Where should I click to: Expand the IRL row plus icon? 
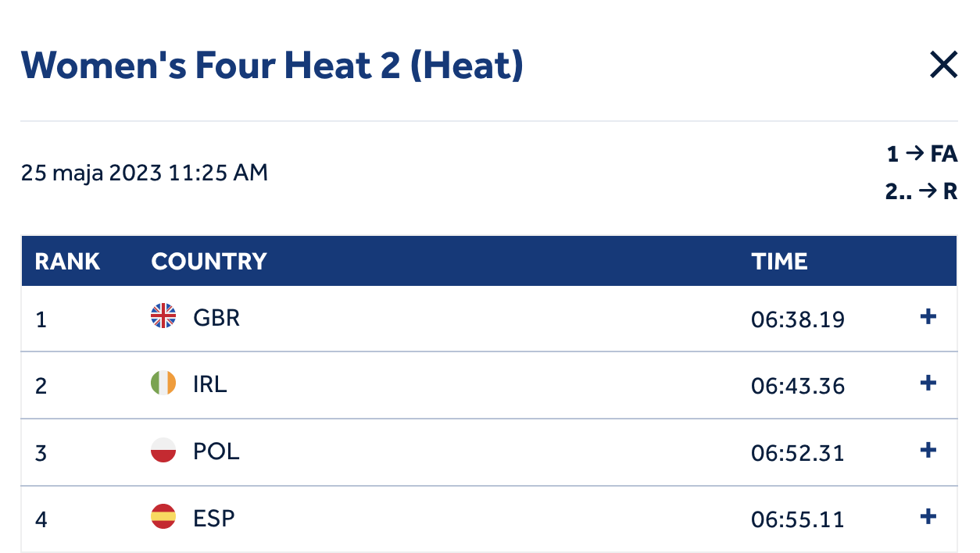pyautogui.click(x=928, y=384)
